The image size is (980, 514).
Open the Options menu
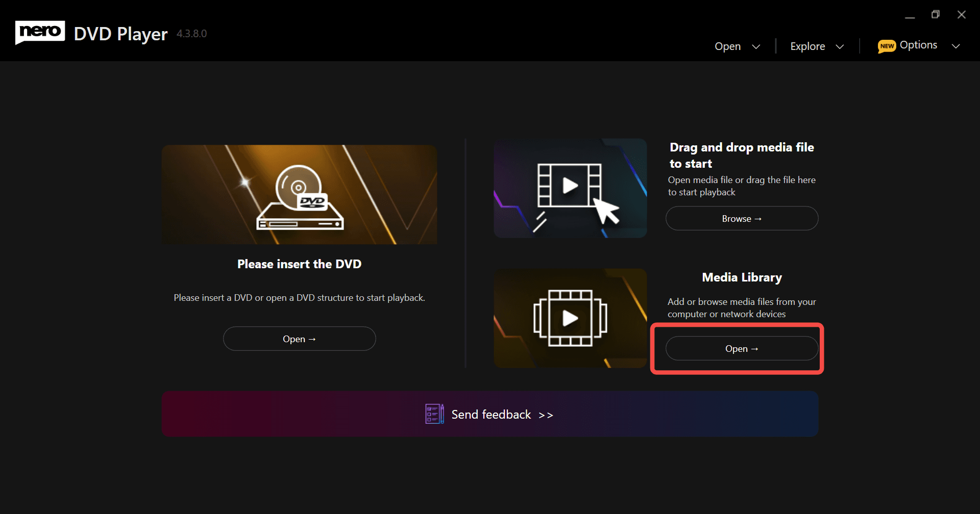(918, 45)
